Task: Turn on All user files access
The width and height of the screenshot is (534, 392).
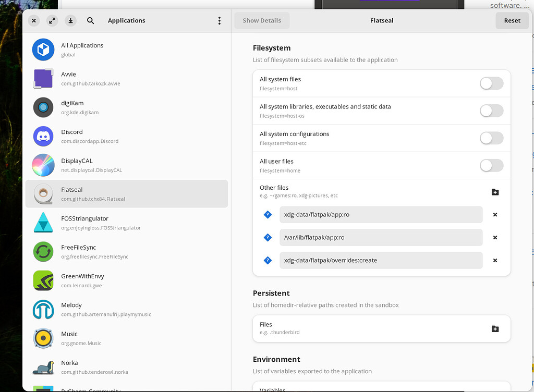Action: [x=491, y=165]
